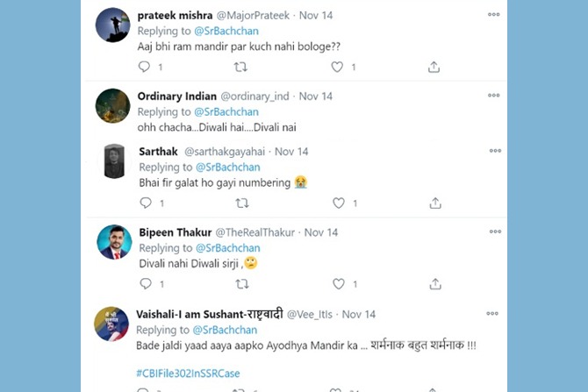This screenshot has height=392, width=588.
Task: Retweet Sarthak's numbering tweet
Action: coord(241,203)
